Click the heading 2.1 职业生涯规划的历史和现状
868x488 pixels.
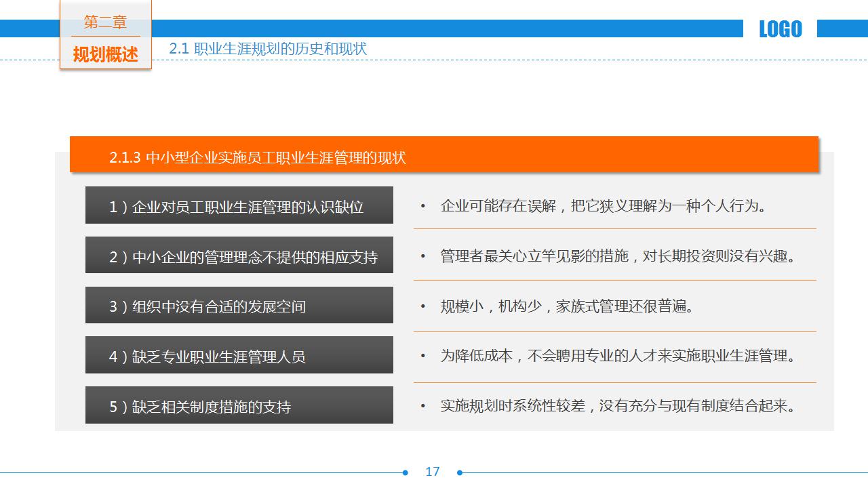click(268, 49)
